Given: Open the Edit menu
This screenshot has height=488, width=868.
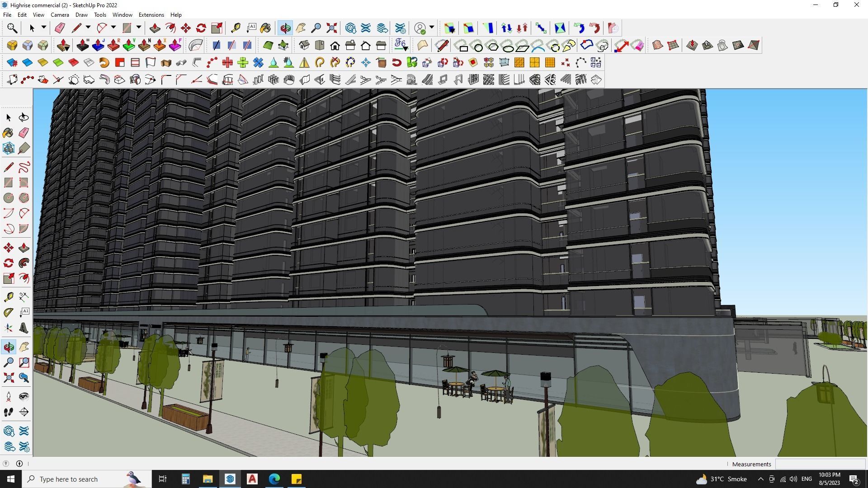Looking at the screenshot, I should tap(22, 15).
